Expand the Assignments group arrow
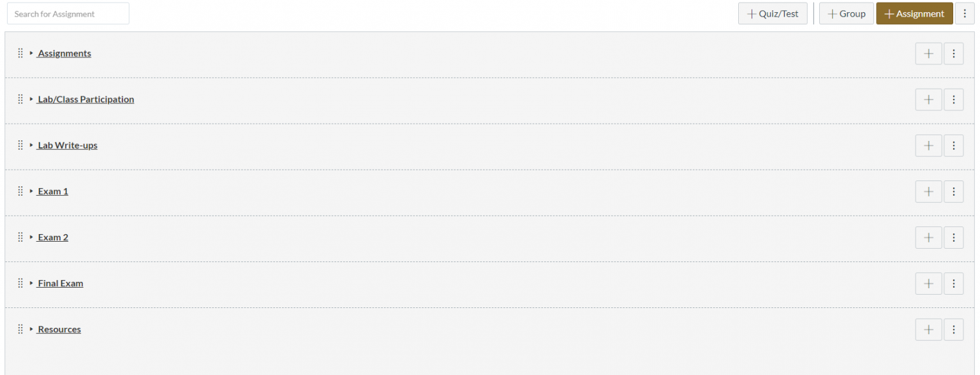Viewport: 980px width, 375px height. click(x=31, y=54)
